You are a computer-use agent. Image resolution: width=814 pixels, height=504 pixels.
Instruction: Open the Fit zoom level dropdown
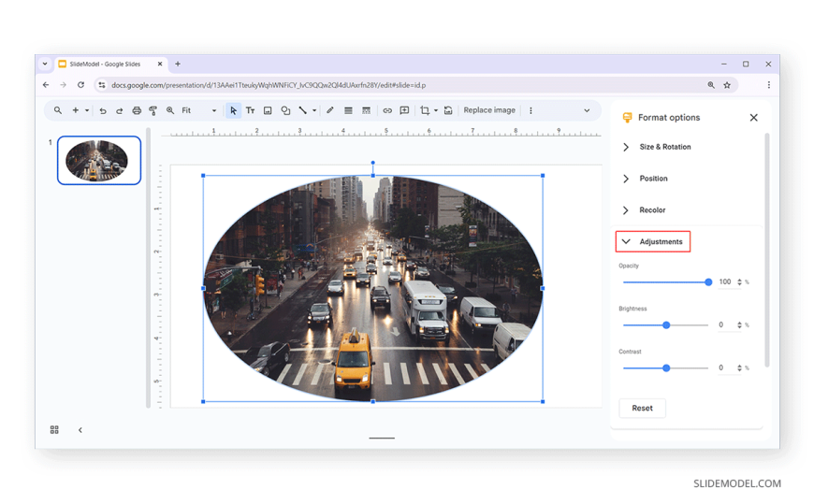tap(199, 110)
